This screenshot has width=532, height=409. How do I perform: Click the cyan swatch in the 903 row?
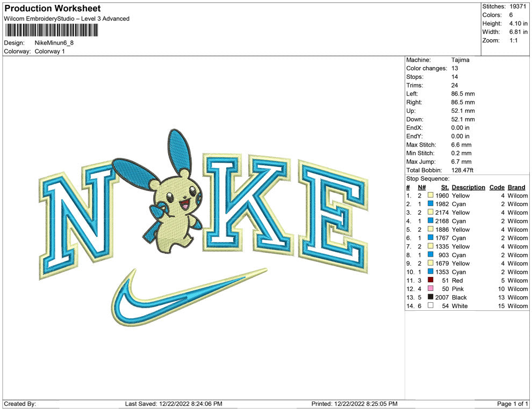[430, 254]
